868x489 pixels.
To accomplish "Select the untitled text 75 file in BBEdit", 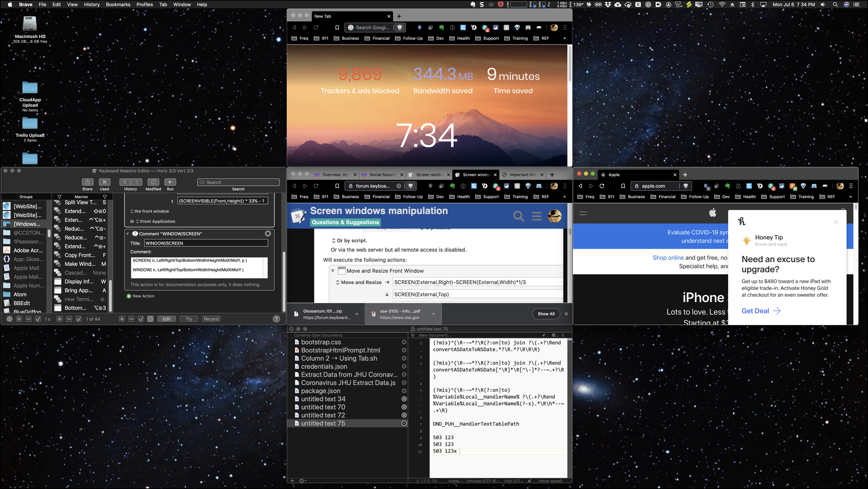I will 323,423.
